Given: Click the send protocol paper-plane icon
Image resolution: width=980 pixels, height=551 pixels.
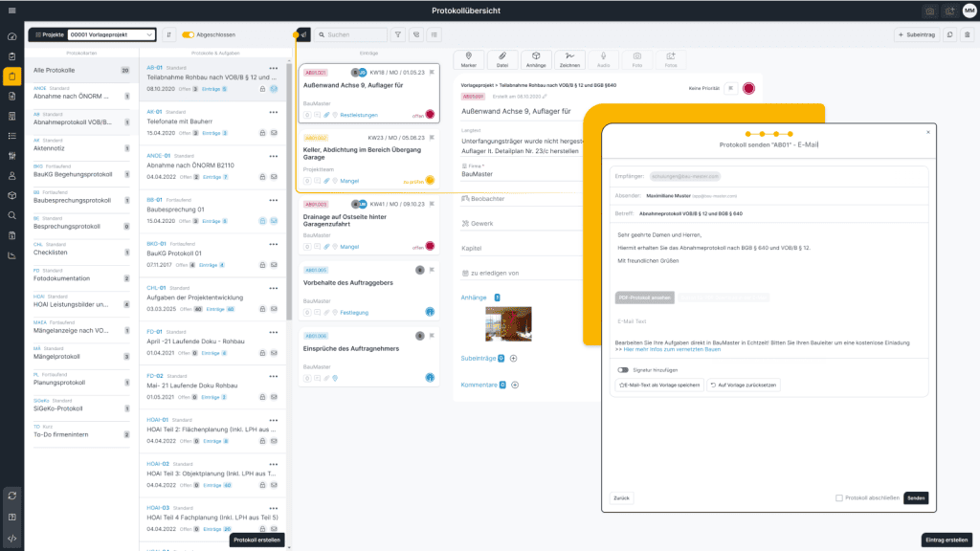Looking at the screenshot, I should point(303,34).
